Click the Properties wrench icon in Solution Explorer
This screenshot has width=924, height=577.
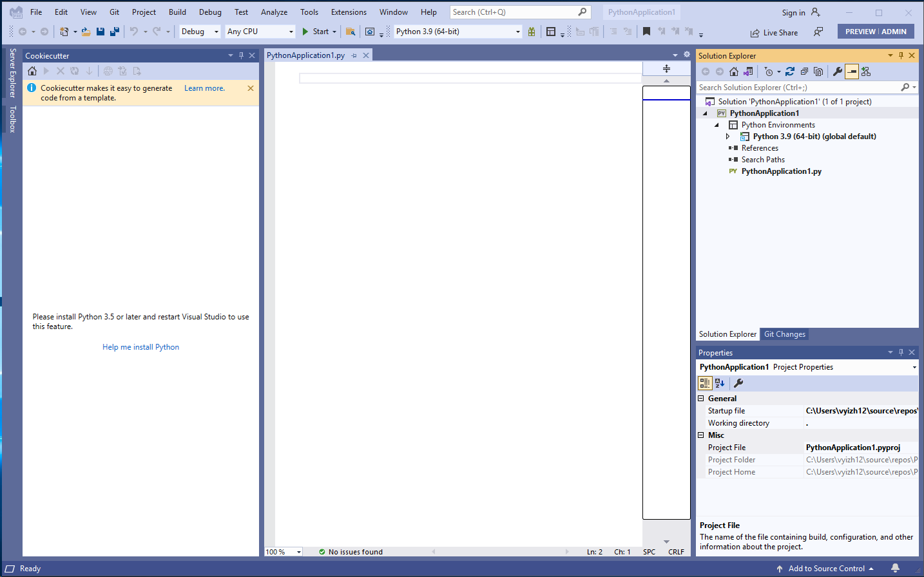(x=837, y=71)
